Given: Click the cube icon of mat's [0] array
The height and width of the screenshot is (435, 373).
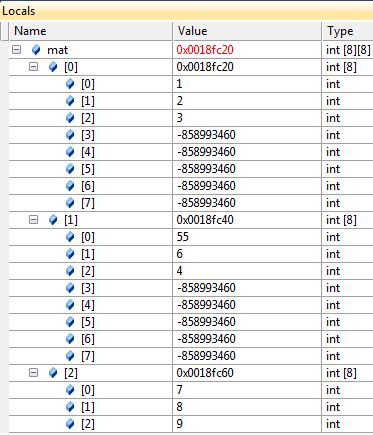Looking at the screenshot, I should tap(53, 67).
